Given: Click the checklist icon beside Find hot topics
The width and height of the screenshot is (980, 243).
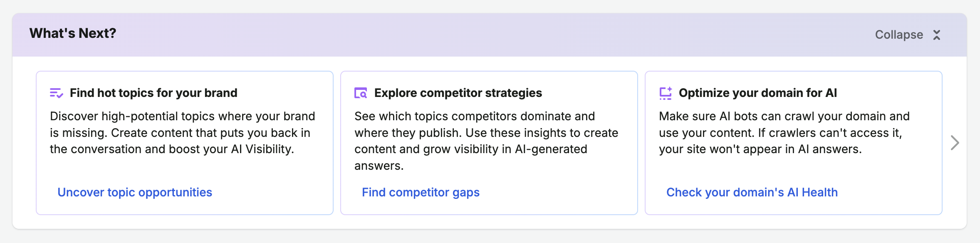Looking at the screenshot, I should (56, 93).
